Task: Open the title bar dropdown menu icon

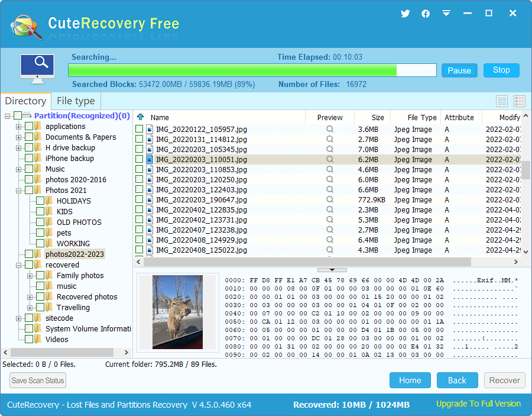Action: point(446,13)
